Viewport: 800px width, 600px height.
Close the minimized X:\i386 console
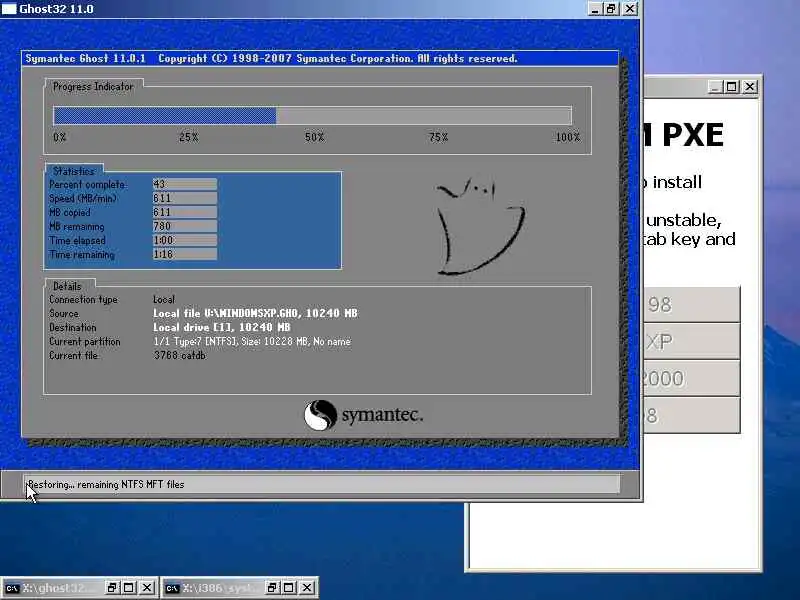pos(307,588)
